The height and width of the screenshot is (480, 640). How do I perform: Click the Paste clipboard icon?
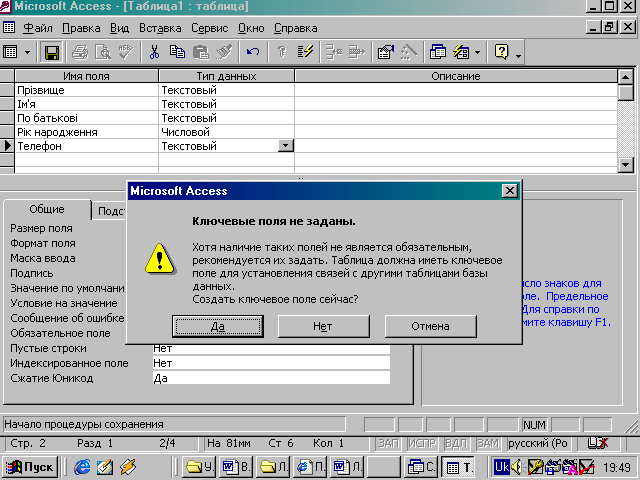tap(200, 52)
